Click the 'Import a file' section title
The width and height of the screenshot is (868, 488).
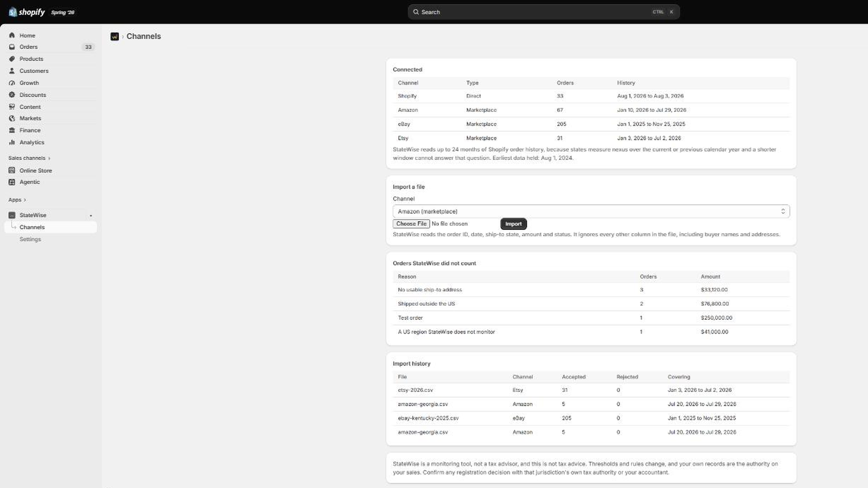pyautogui.click(x=409, y=187)
